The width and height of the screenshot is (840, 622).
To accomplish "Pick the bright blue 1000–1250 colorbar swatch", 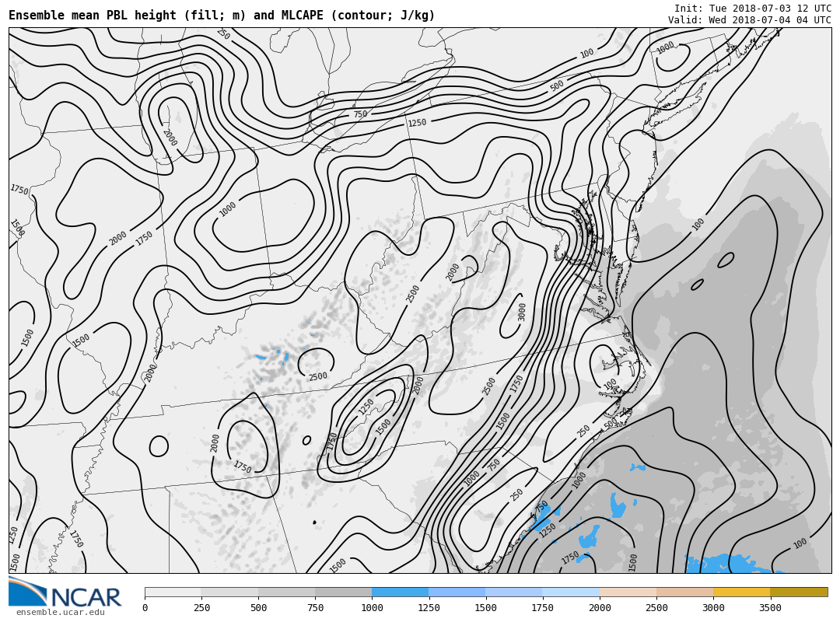I will [400, 592].
